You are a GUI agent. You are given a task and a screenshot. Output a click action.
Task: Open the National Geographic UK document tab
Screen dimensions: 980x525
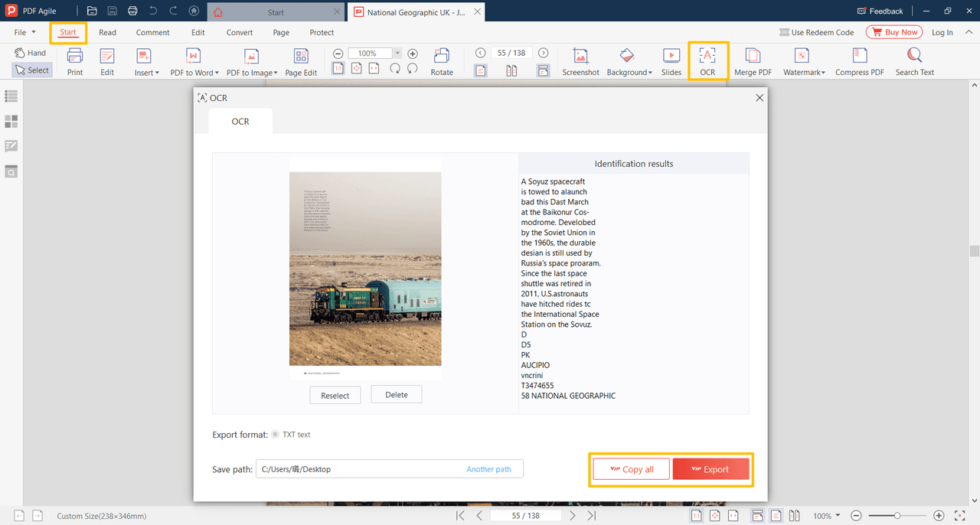pyautogui.click(x=413, y=11)
